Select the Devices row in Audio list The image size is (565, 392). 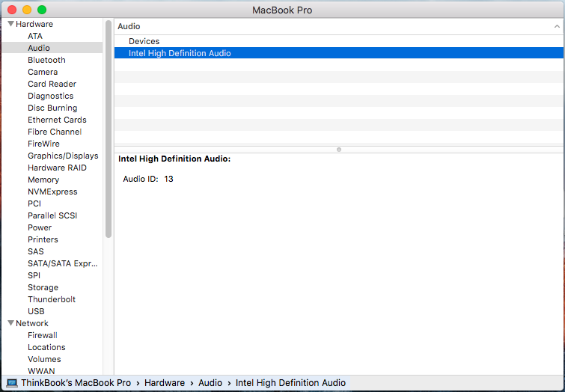pos(144,41)
